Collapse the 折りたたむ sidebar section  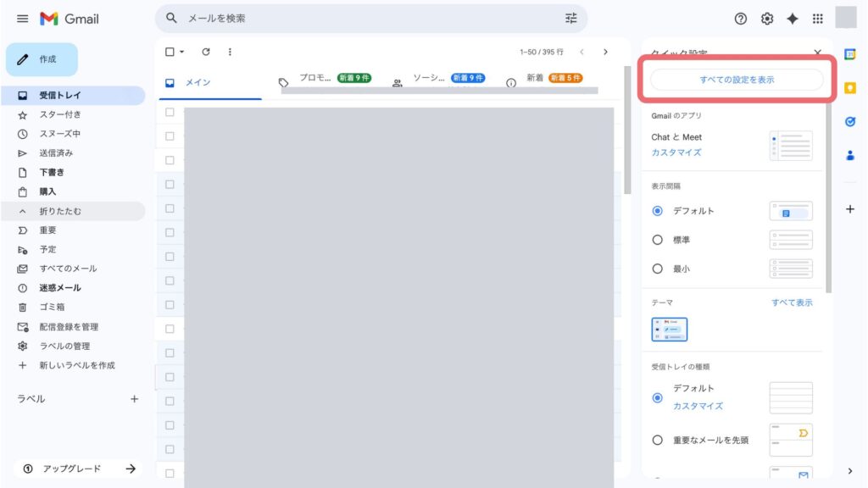60,211
